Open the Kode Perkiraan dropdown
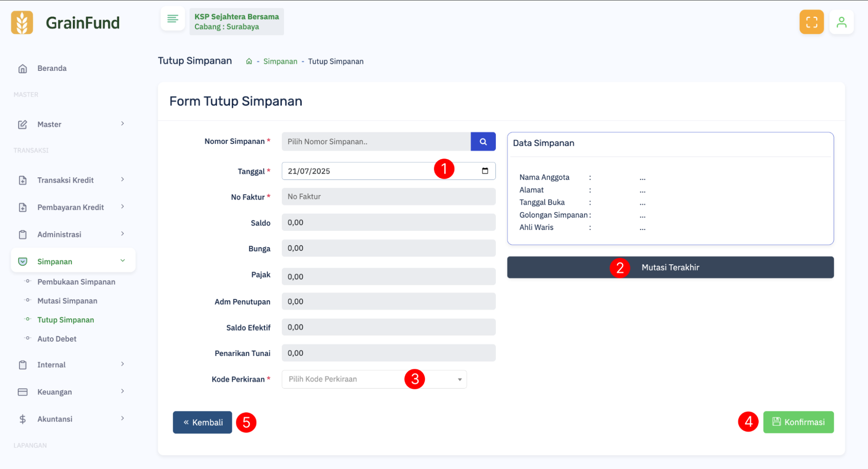868x469 pixels. click(x=374, y=379)
